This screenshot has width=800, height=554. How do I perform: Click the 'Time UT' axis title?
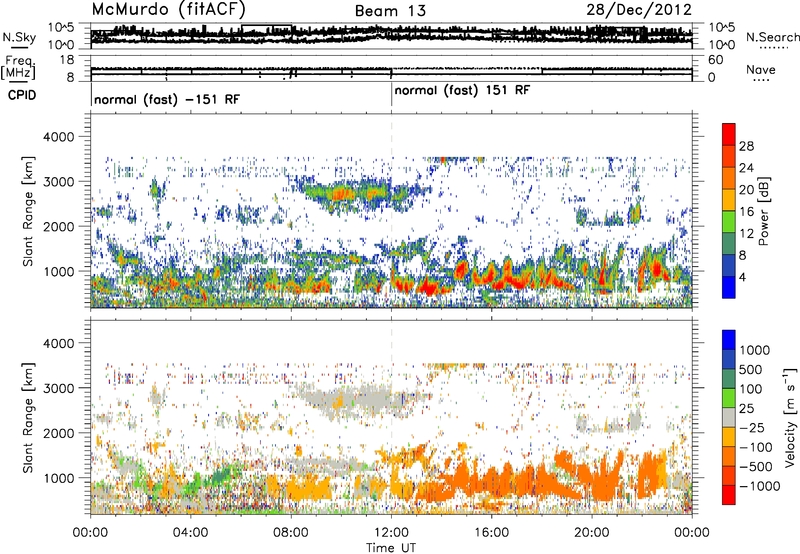[391, 547]
